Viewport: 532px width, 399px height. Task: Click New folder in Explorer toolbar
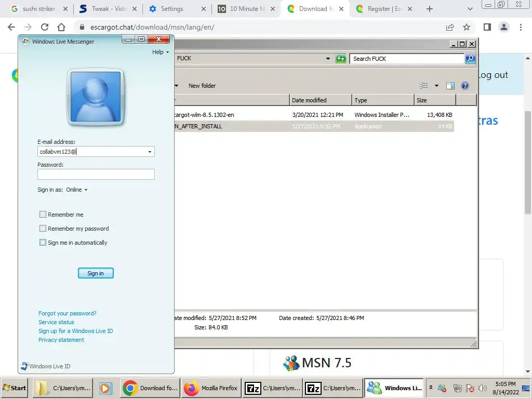[x=202, y=86]
